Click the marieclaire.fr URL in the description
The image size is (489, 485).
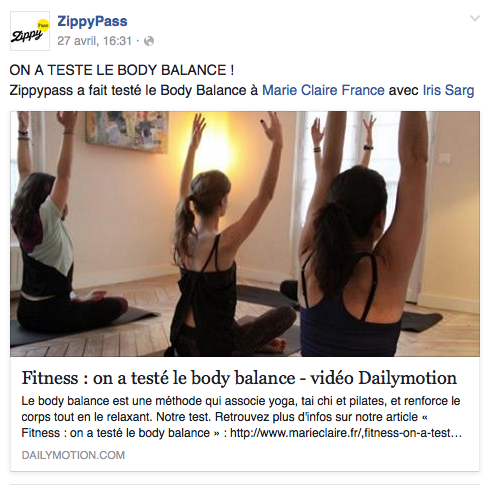pyautogui.click(x=346, y=433)
